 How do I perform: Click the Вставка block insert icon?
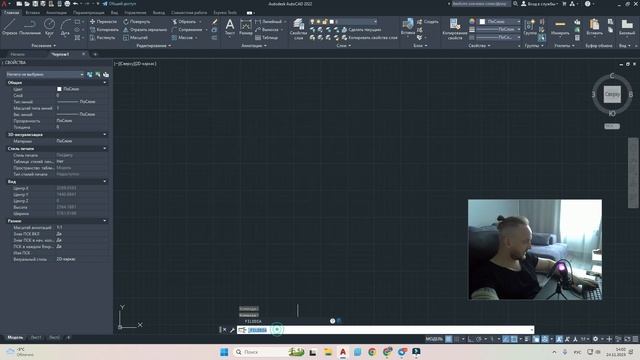click(x=408, y=27)
